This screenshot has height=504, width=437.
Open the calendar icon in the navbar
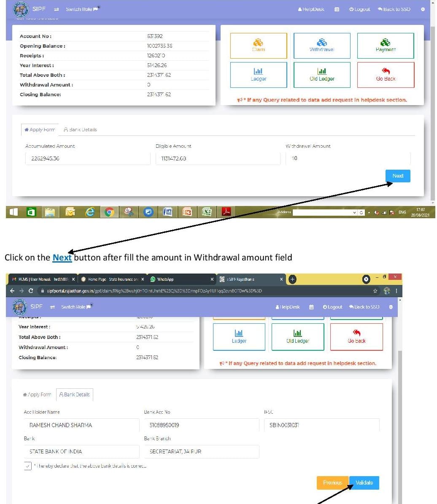click(336, 9)
